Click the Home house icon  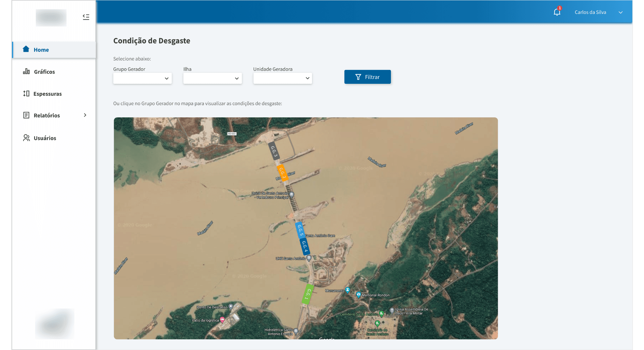(x=26, y=49)
